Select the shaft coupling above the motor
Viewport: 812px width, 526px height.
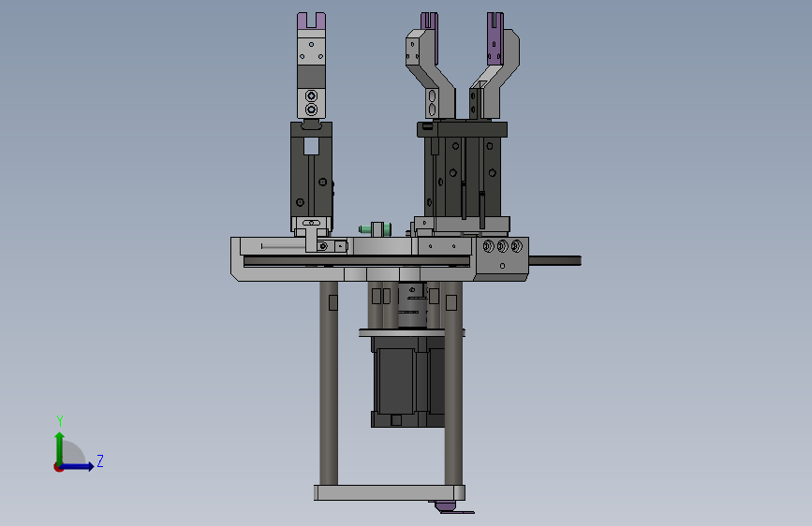point(412,305)
